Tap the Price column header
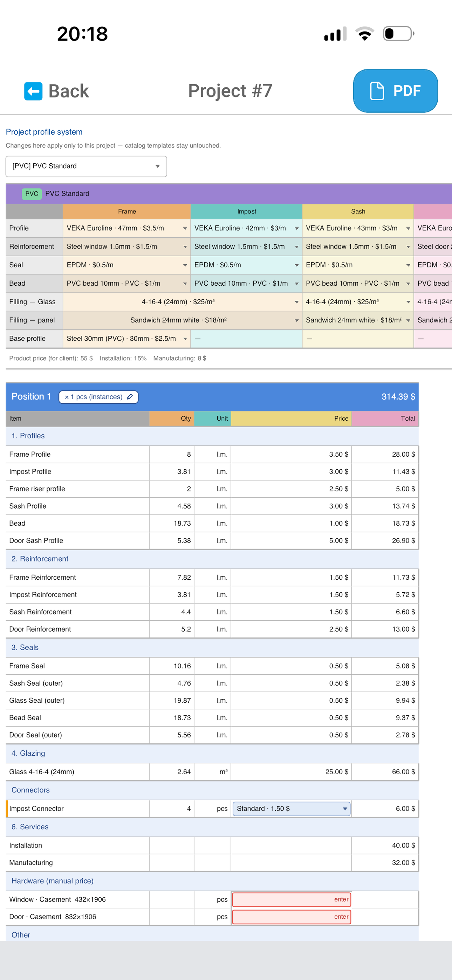The height and width of the screenshot is (980, 452). tap(292, 418)
